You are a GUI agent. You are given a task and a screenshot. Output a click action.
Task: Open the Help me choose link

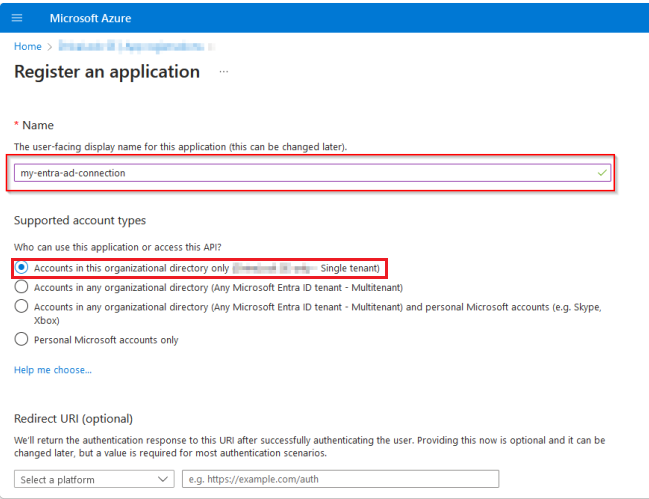point(53,370)
